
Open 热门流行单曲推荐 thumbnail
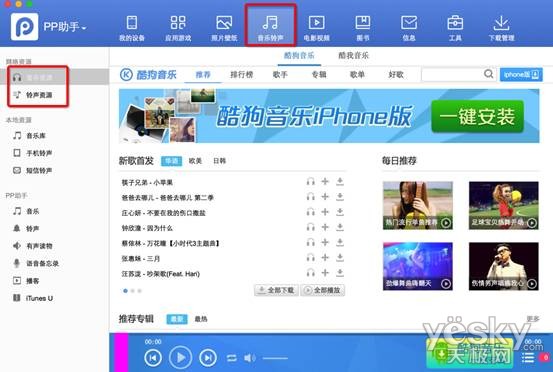click(418, 205)
